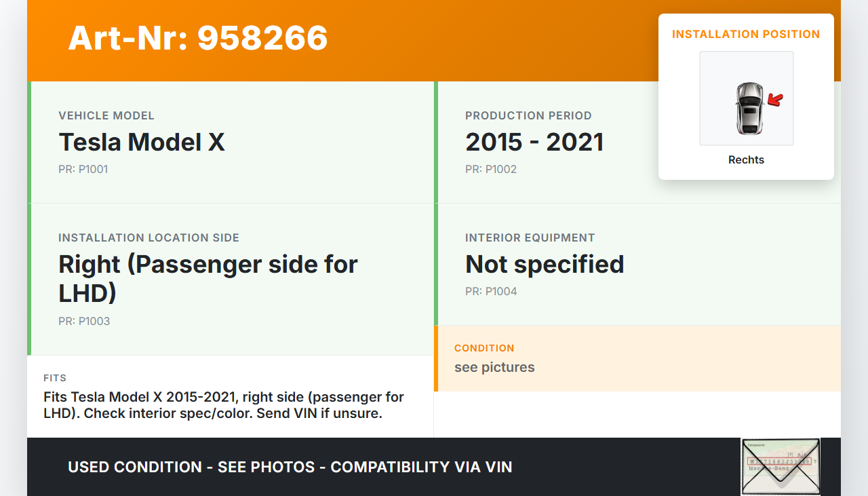Screen dimensions: 868x496
Task: Click the red arrow pointing at the car
Action: [x=774, y=100]
